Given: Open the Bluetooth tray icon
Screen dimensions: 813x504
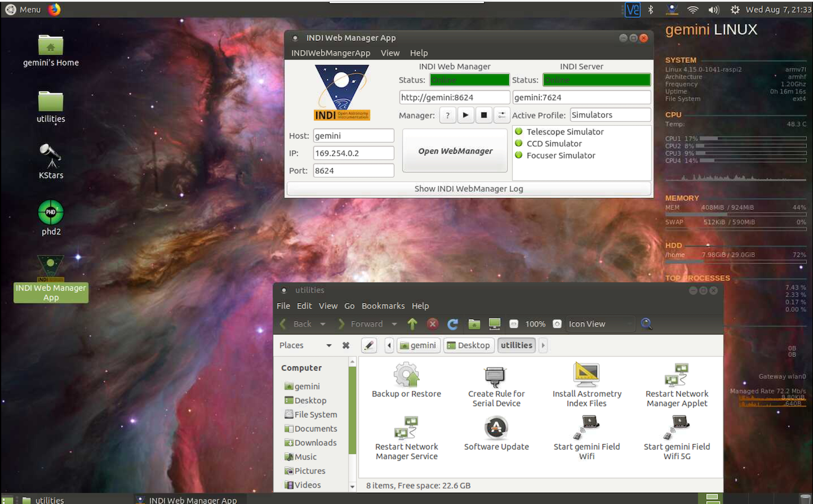Looking at the screenshot, I should [650, 9].
